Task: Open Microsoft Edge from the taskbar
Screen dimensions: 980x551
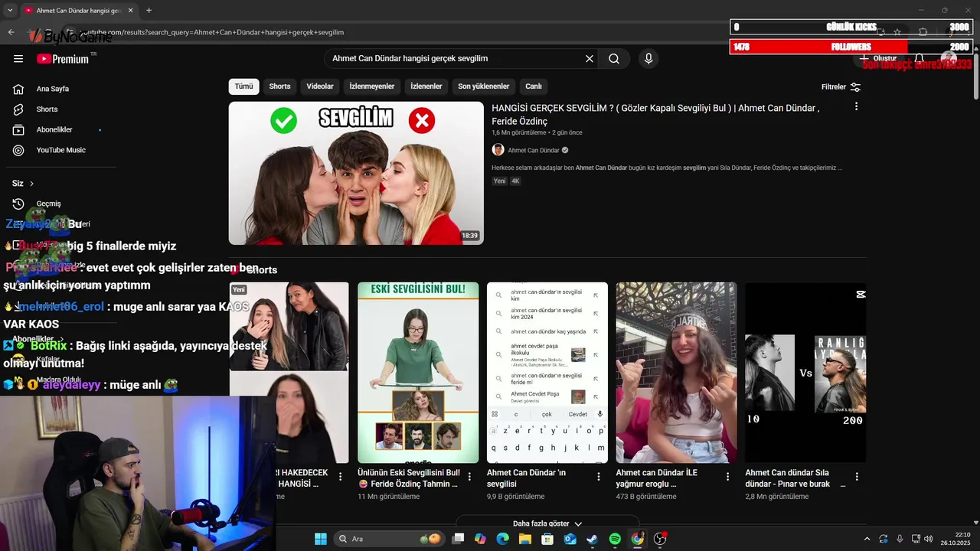Action: [503, 539]
